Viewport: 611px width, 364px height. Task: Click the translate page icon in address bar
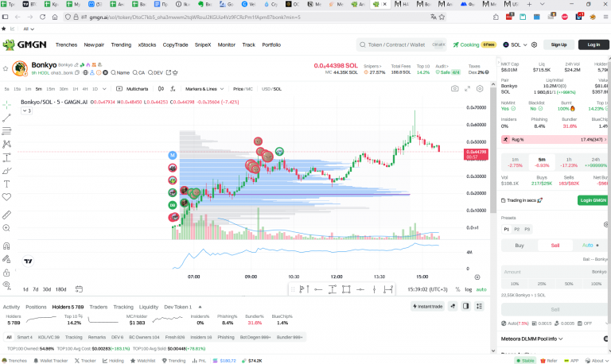tap(434, 17)
